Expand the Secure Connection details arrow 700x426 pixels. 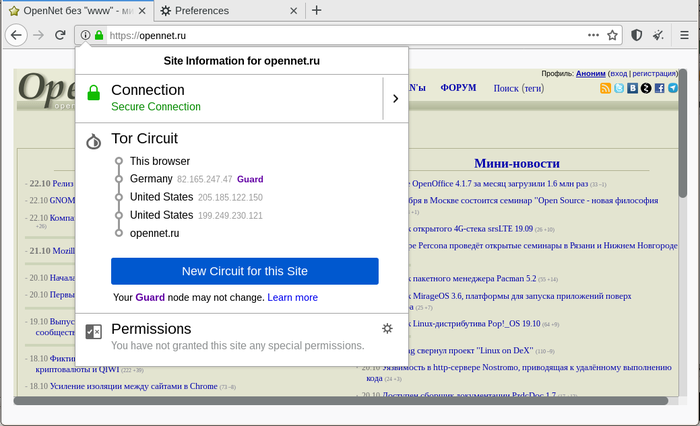point(395,98)
